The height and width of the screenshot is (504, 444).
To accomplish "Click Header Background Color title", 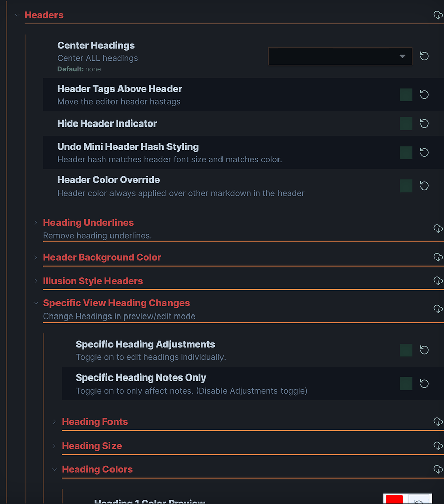I will click(x=102, y=257).
